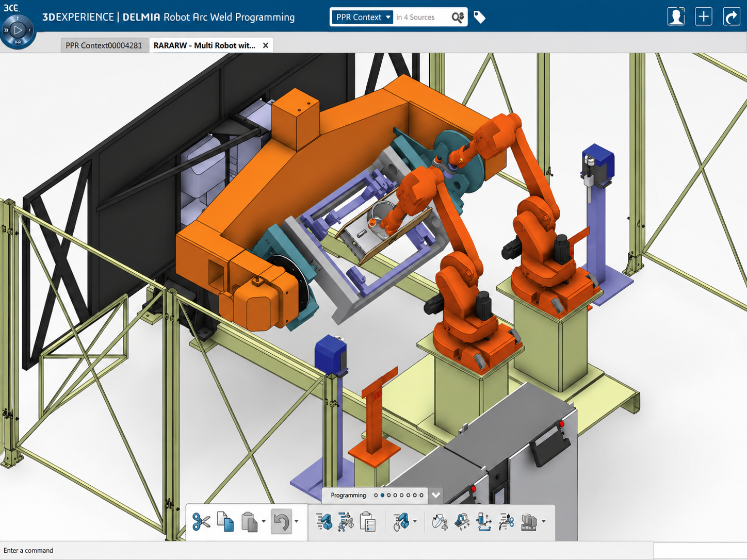Screen dimensions: 747x560
Task: Click the Paste icon
Action: tap(250, 522)
